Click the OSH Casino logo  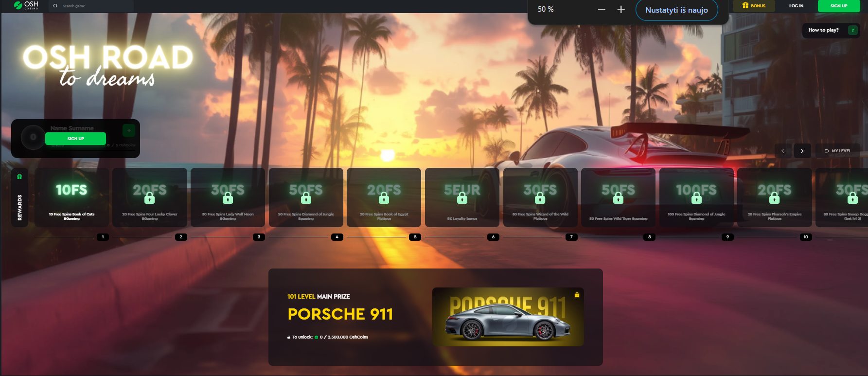26,5
